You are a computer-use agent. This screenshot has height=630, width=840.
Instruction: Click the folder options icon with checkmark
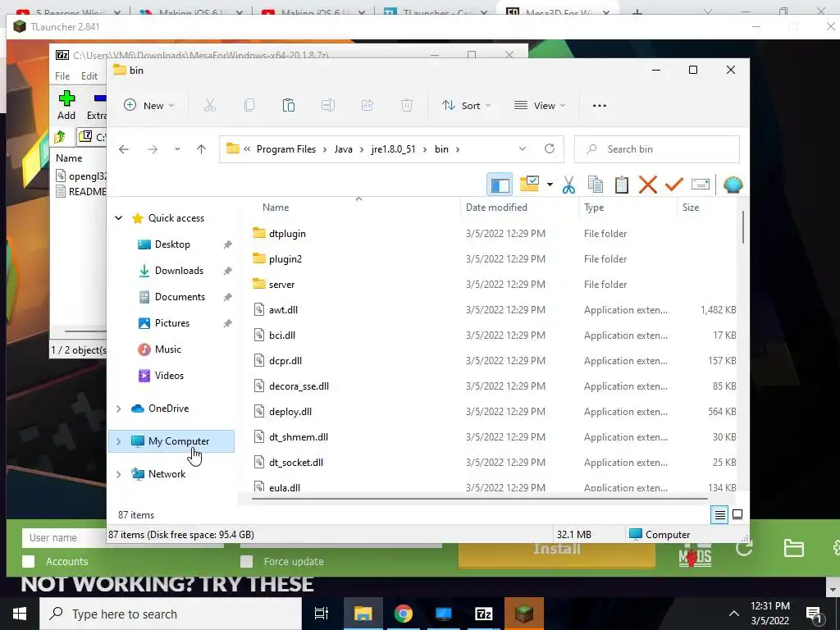[529, 185]
